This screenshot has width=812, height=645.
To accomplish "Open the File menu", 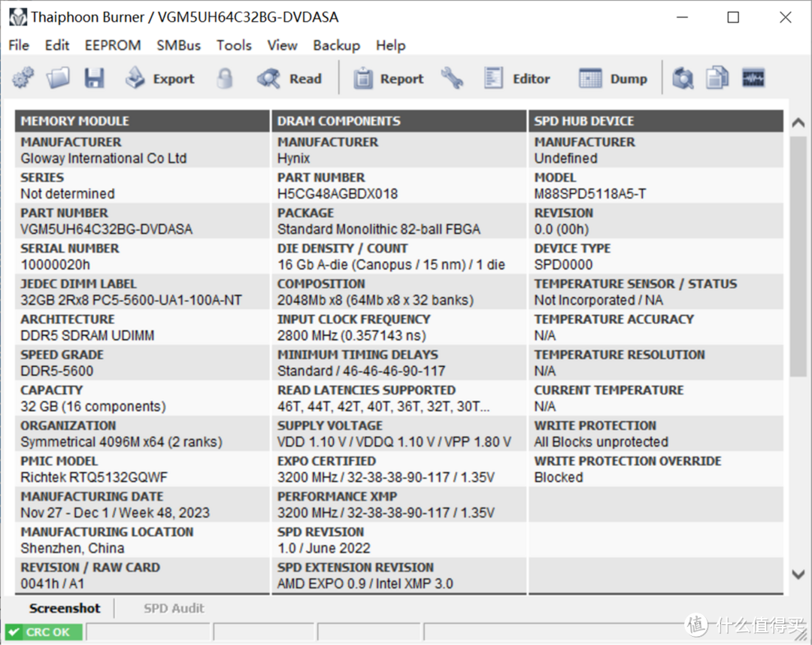I will click(19, 45).
